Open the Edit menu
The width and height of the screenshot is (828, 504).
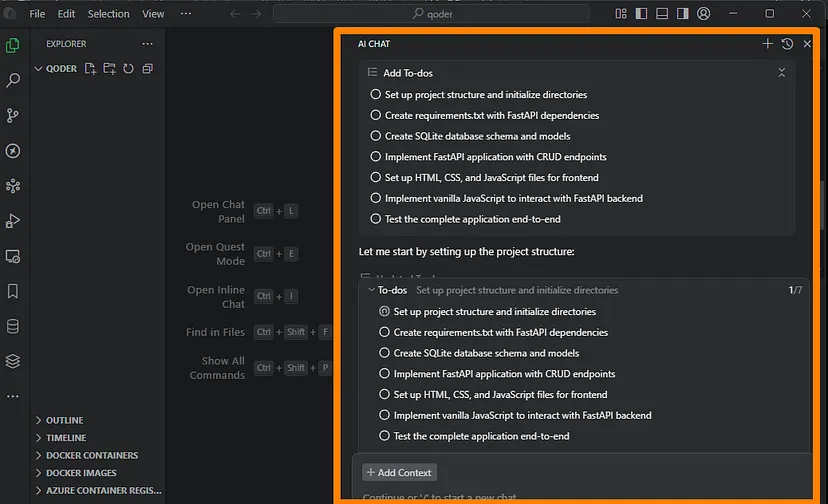point(66,14)
